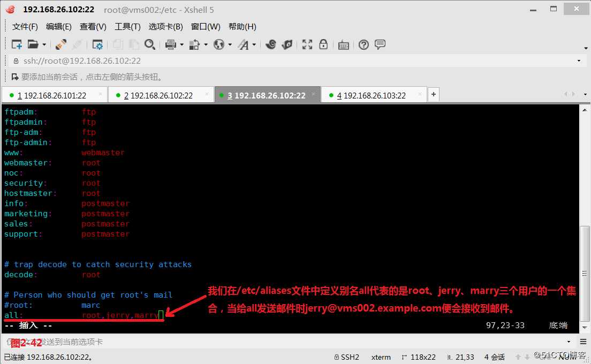Click the encoding globe icon
The image size is (591, 364).
tap(218, 44)
